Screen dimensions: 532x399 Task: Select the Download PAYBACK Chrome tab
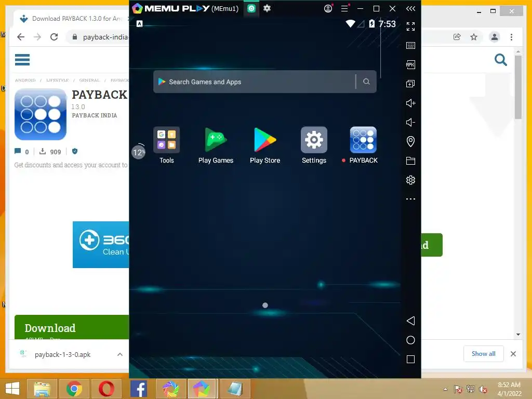click(71, 19)
